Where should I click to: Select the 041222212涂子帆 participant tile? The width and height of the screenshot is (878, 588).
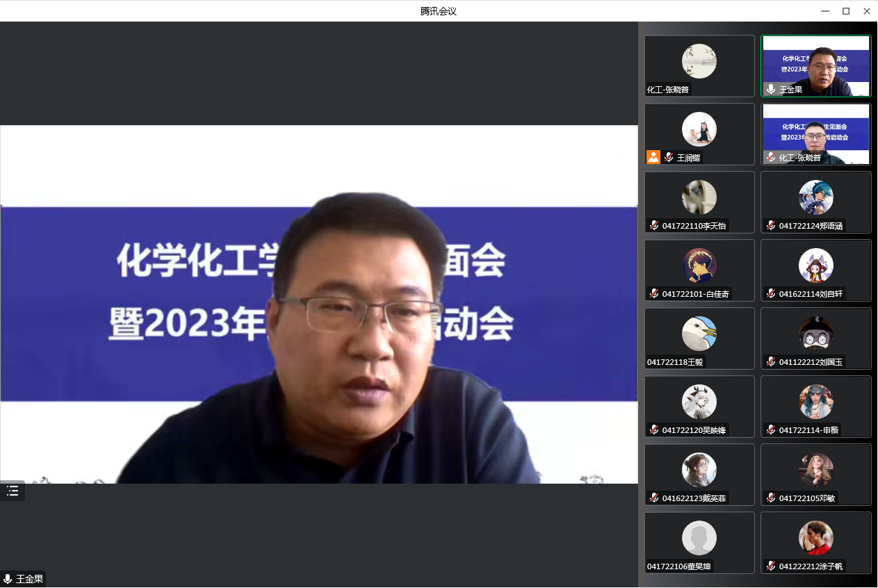coord(815,543)
